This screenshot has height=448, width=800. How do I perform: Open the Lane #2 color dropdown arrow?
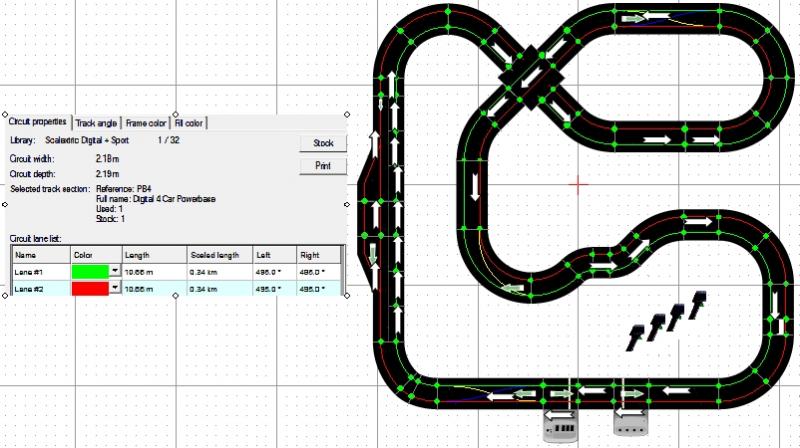114,288
